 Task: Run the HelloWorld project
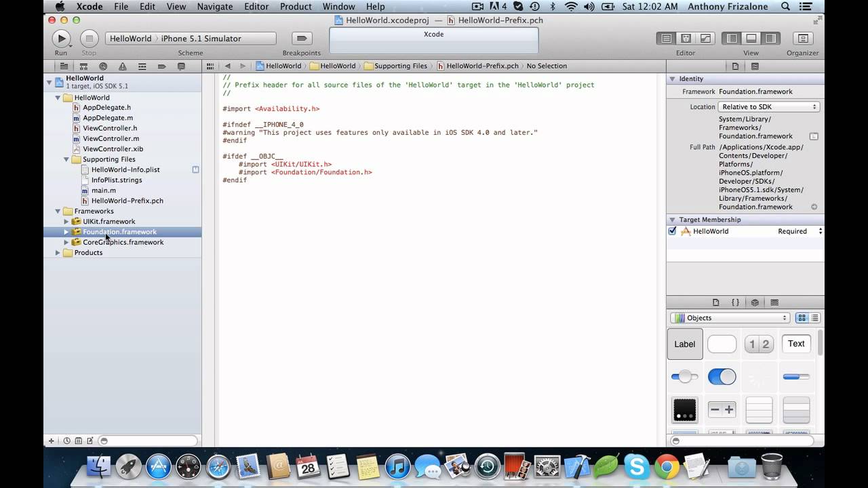61,39
